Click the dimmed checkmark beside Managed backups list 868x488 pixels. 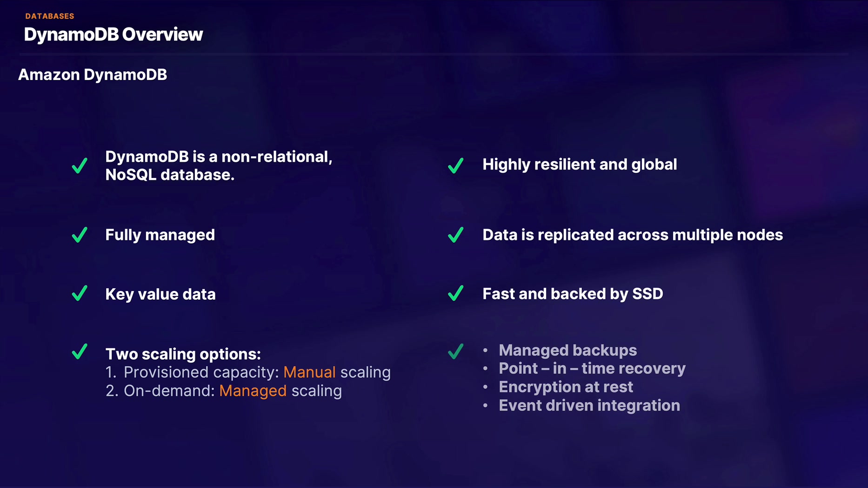point(455,351)
